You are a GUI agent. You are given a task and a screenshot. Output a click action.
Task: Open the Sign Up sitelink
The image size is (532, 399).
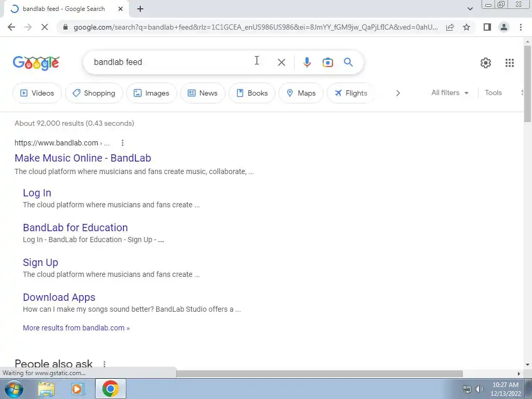(x=41, y=262)
